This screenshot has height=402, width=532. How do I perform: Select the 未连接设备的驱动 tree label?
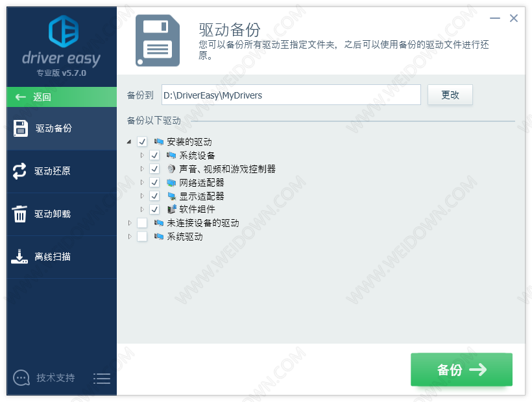point(203,222)
